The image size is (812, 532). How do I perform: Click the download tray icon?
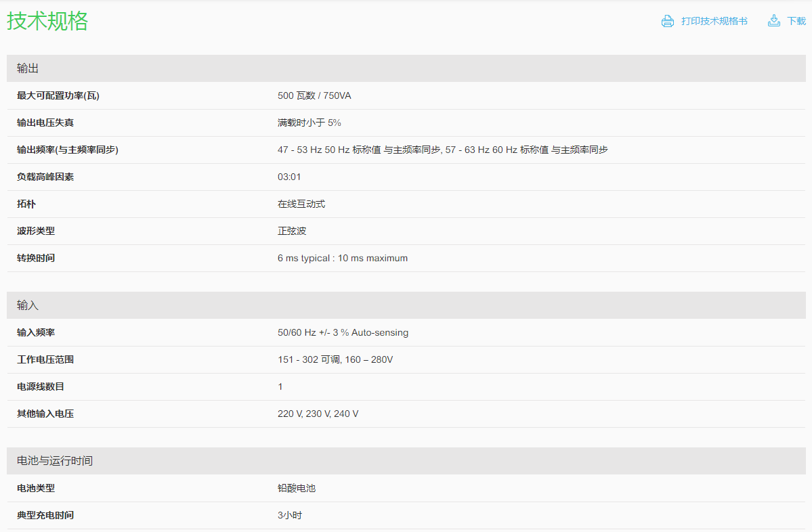pyautogui.click(x=774, y=21)
